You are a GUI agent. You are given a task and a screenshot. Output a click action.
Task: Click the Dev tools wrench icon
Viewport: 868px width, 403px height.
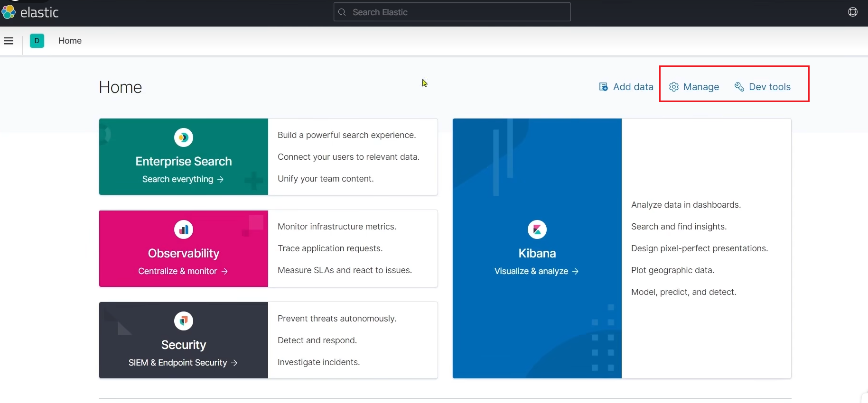tap(739, 87)
